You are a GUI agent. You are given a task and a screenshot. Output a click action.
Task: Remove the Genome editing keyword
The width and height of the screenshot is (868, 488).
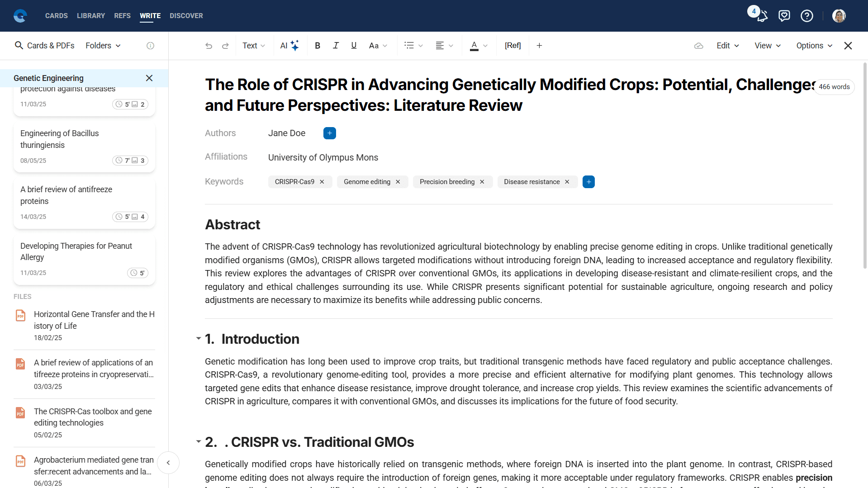pyautogui.click(x=398, y=182)
